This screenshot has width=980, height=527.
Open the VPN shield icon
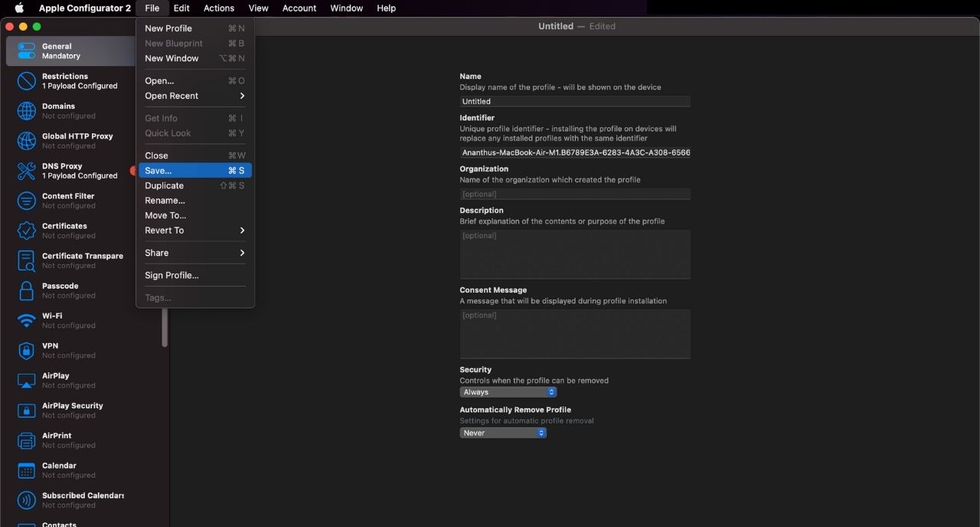(27, 350)
